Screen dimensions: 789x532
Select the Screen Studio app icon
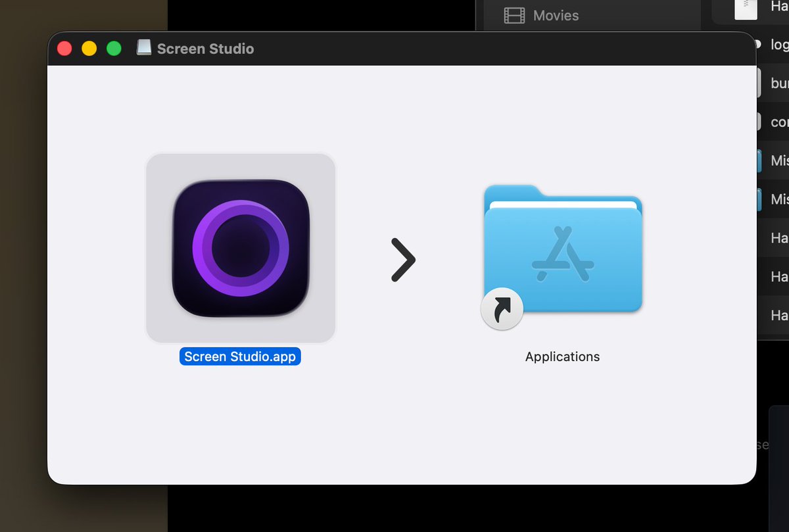(x=241, y=248)
